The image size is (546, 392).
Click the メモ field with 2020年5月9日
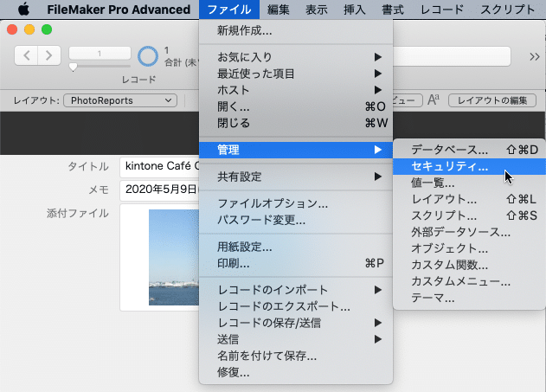(x=160, y=190)
